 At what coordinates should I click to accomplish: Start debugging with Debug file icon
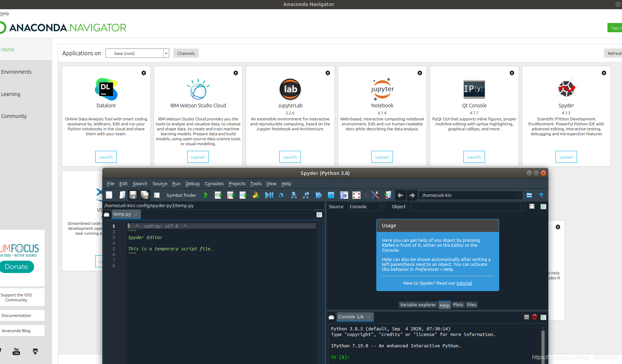(x=269, y=195)
